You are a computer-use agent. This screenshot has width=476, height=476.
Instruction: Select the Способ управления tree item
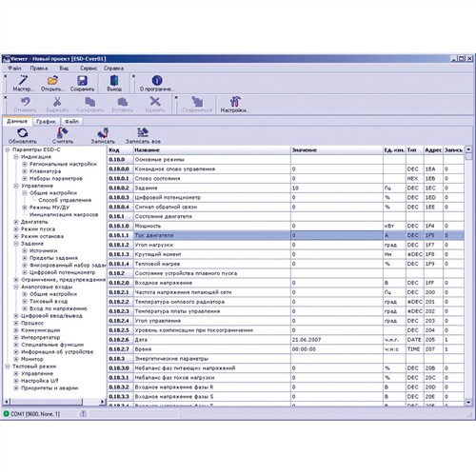coord(65,200)
